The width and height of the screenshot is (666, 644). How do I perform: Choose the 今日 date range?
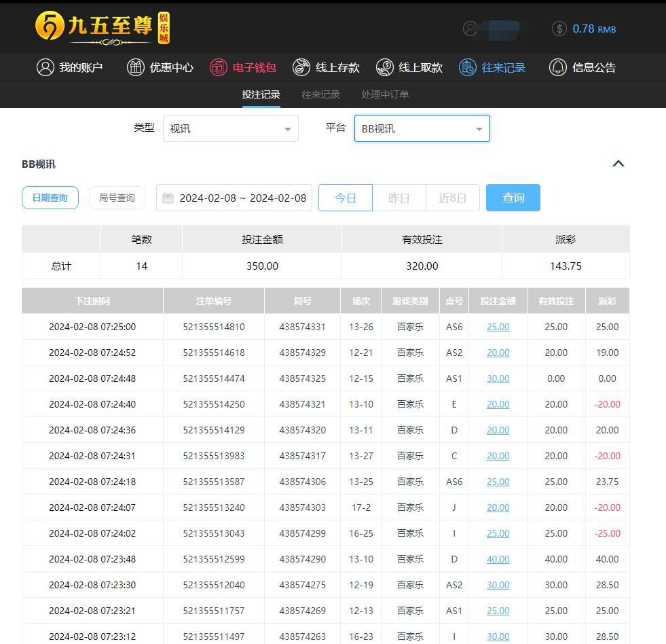pyautogui.click(x=346, y=198)
